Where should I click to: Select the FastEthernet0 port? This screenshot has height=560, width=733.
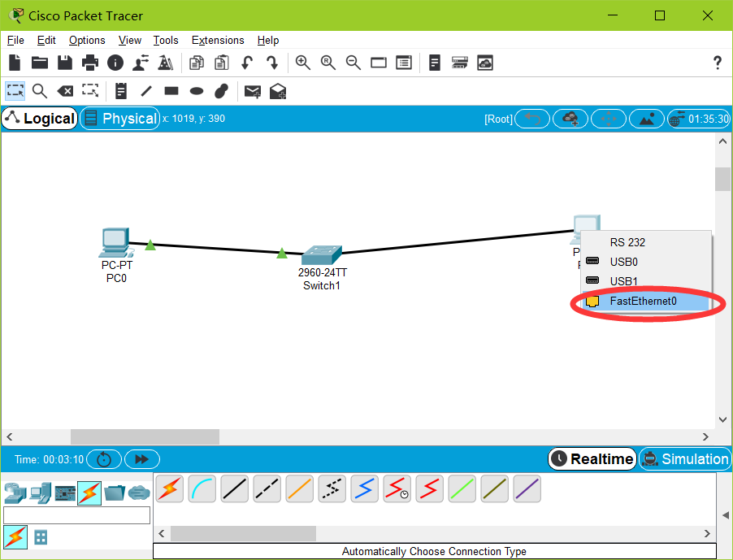[x=646, y=301]
